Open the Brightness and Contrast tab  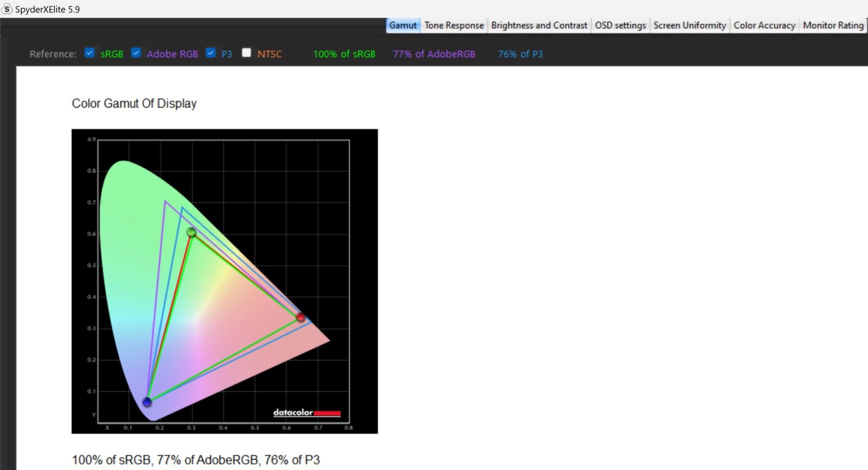[539, 25]
